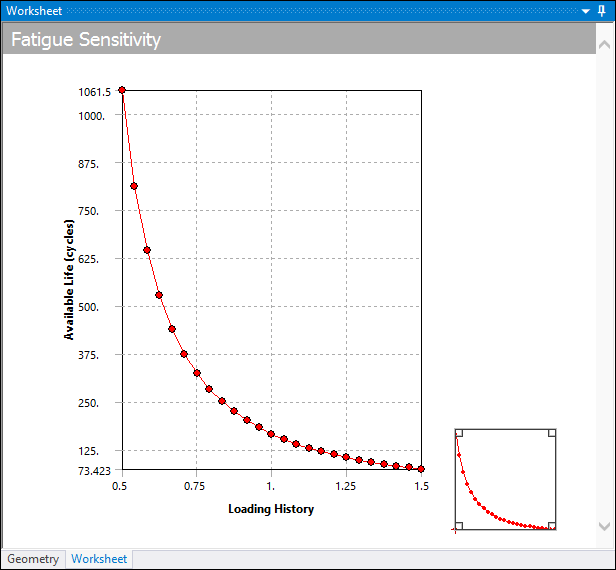Click the Loading History axis label

pos(271,509)
